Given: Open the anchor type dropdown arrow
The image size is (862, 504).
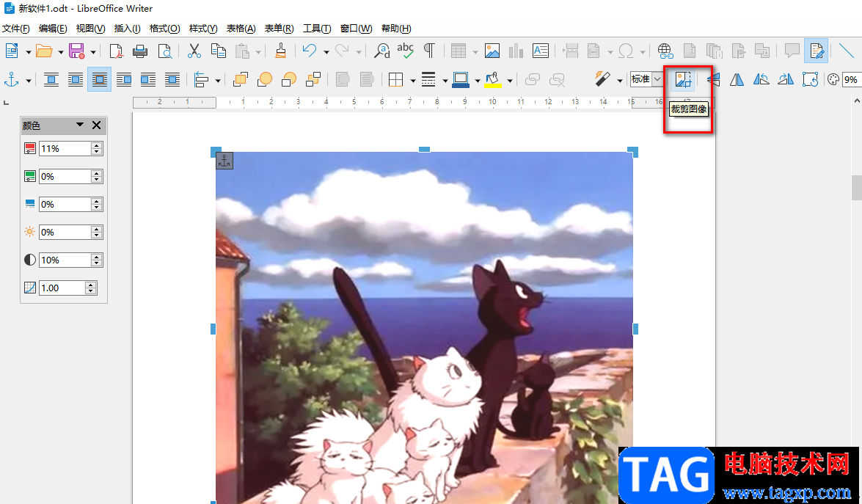Looking at the screenshot, I should (28, 81).
